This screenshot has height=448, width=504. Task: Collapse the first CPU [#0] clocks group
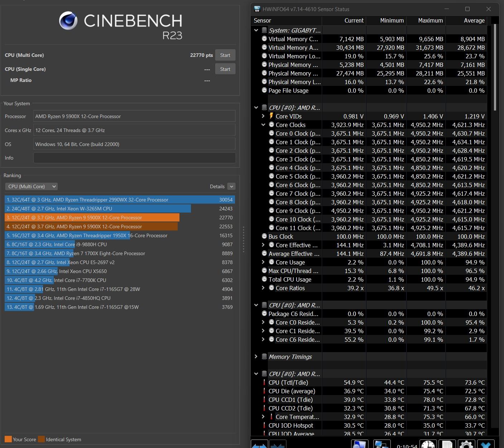256,108
